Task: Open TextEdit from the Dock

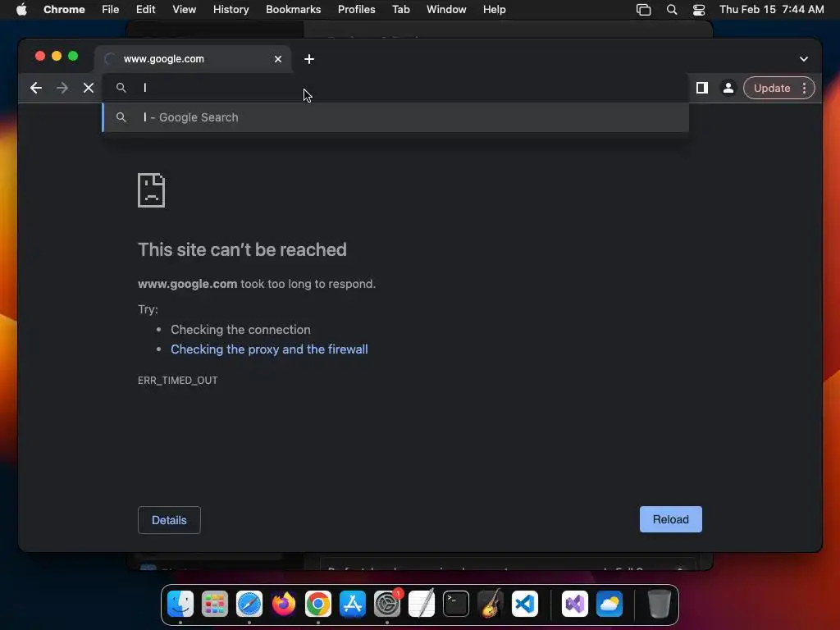Action: (421, 605)
